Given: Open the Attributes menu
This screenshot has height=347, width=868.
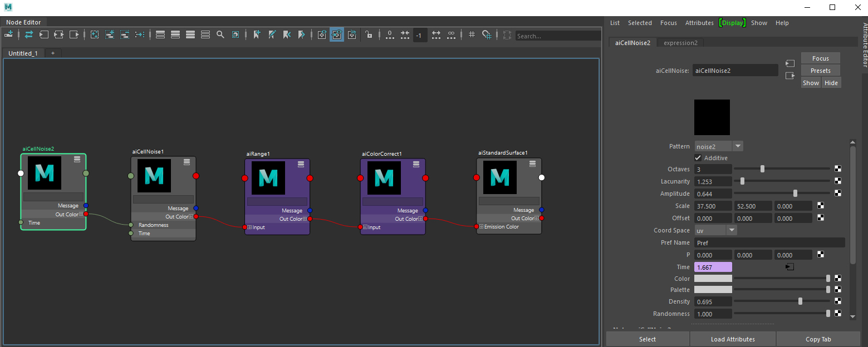Looking at the screenshot, I should click(699, 23).
